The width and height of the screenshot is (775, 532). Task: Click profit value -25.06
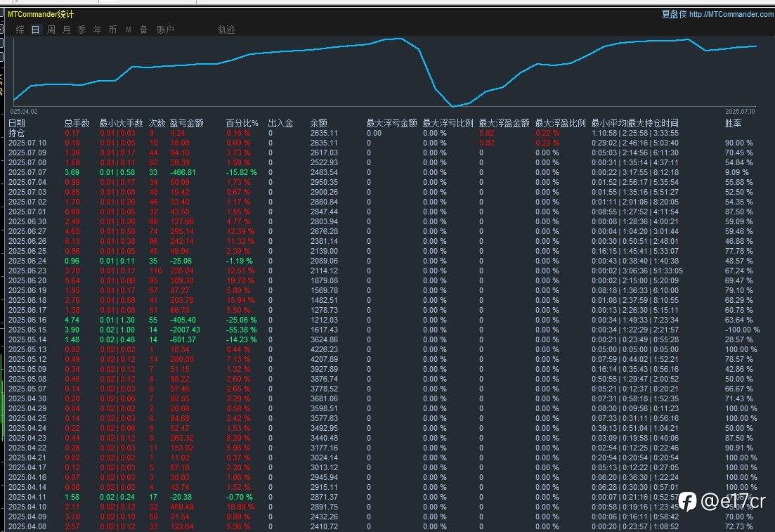tap(181, 261)
